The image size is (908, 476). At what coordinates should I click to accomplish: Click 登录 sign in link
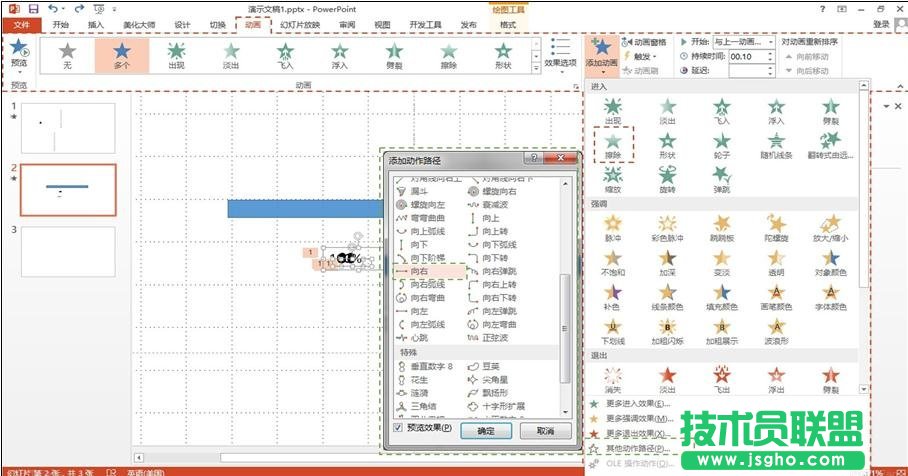click(881, 24)
